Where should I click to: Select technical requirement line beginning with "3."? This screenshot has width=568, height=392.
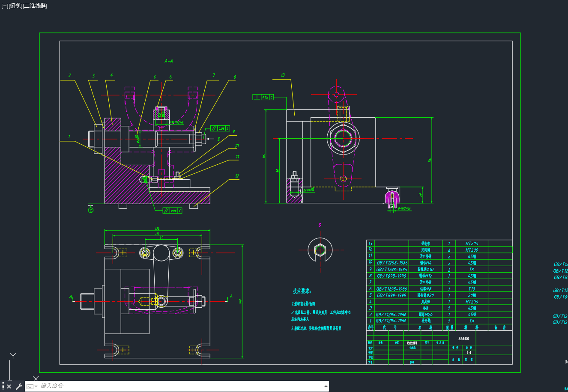point(316,329)
